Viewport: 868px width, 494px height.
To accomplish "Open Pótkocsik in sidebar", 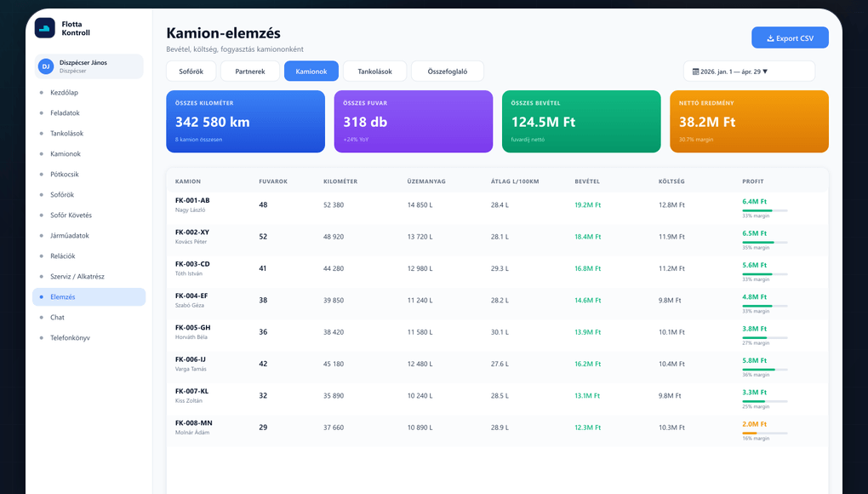I will (89, 175).
